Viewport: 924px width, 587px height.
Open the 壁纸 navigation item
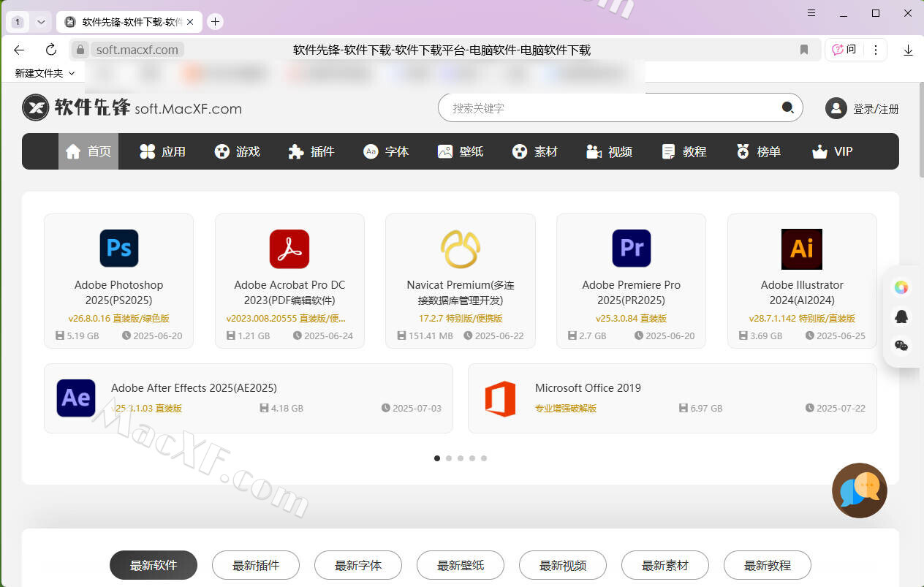pyautogui.click(x=461, y=151)
